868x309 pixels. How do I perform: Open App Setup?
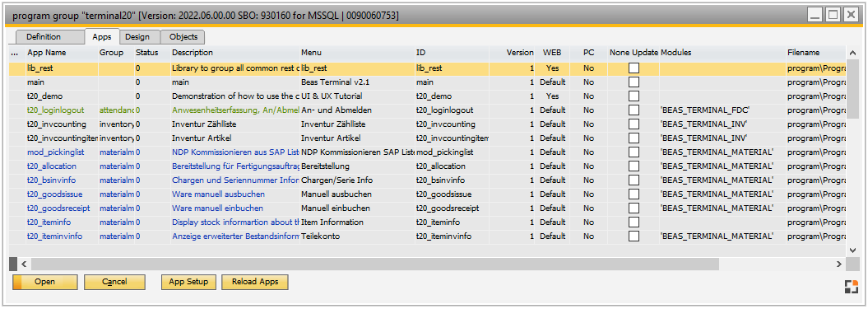tap(188, 282)
